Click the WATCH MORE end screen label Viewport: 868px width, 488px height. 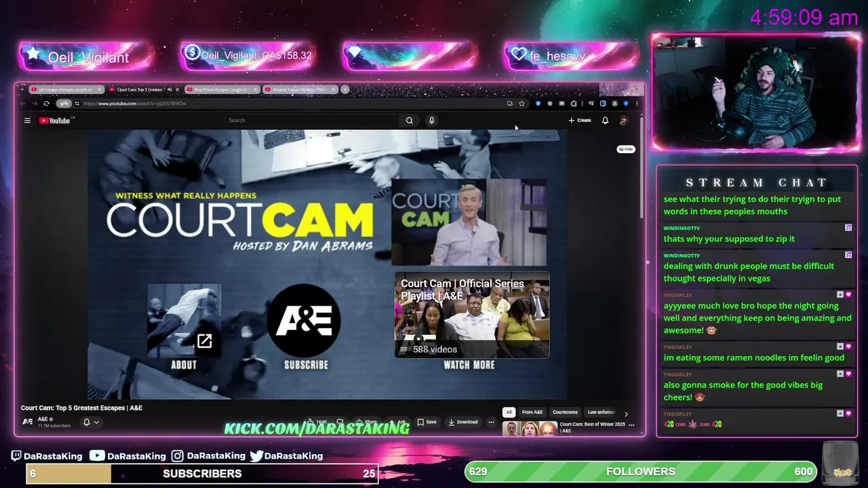(x=469, y=365)
